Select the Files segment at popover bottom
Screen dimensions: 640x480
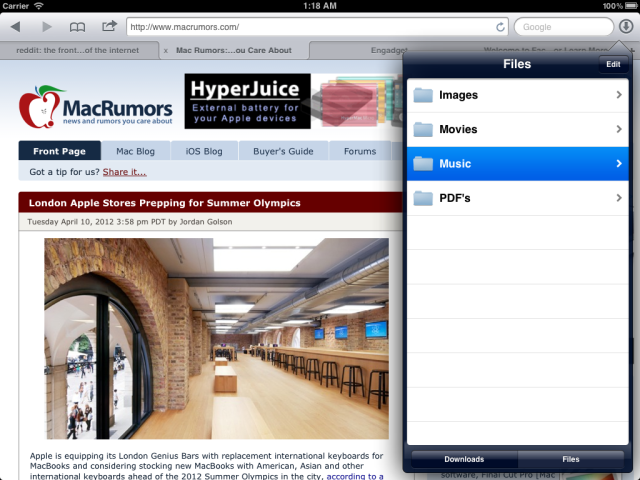tap(571, 459)
